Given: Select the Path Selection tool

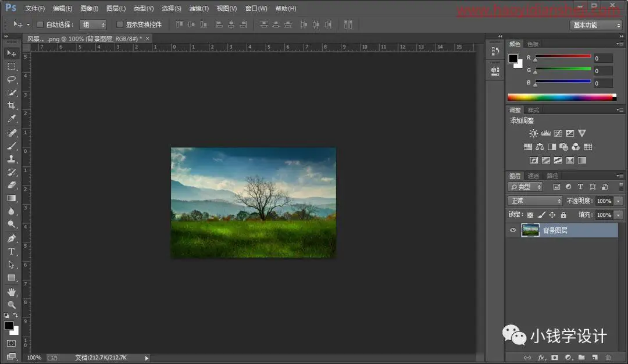Looking at the screenshot, I should click(x=12, y=265).
